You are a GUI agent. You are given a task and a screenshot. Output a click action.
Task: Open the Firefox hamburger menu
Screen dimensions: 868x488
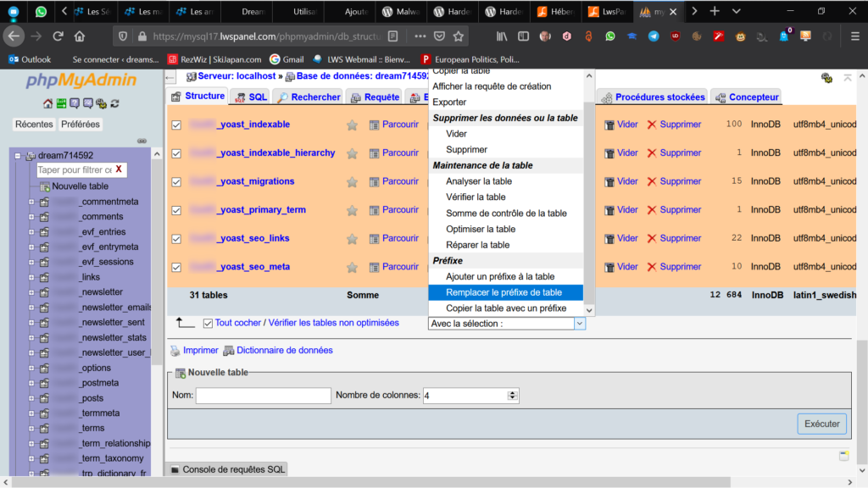854,36
